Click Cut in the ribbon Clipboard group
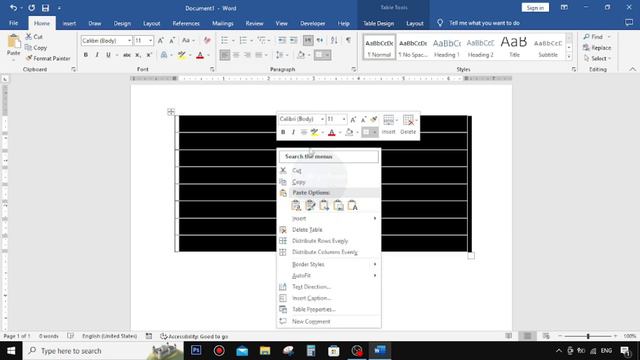Screen dimensions: 640x360 click(34, 37)
